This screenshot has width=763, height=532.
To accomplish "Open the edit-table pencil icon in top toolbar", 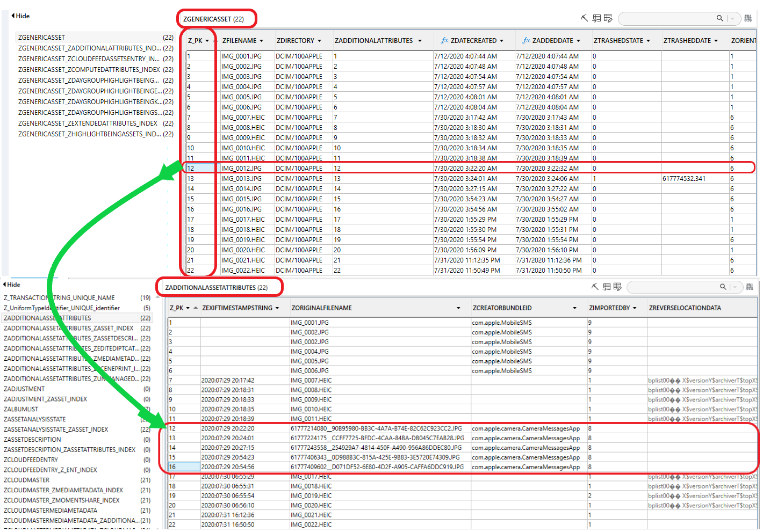I will [608, 18].
